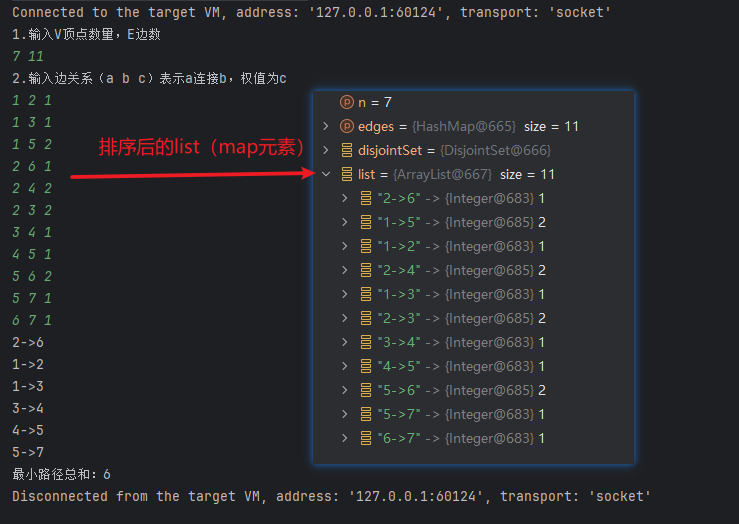Screen dimensions: 739x524
Task: Select the "4->5" entry row
Action: 460,366
